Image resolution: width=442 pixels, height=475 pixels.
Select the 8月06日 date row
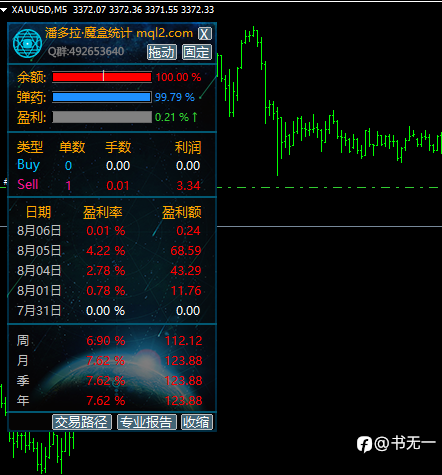point(39,231)
